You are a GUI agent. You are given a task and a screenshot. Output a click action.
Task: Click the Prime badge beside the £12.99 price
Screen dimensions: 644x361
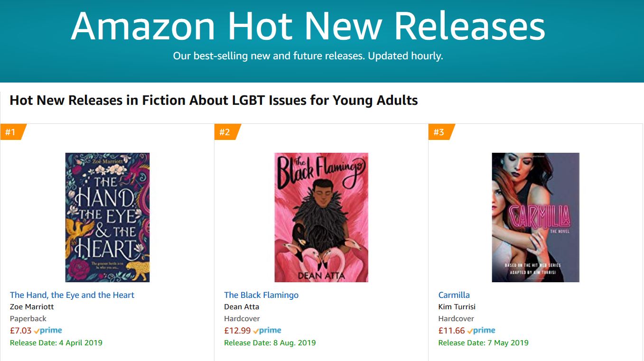point(267,331)
